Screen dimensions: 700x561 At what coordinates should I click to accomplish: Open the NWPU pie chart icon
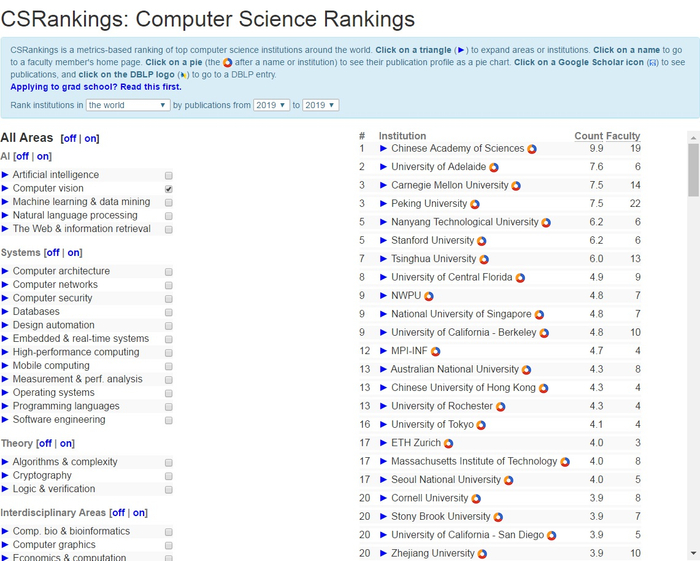(429, 296)
